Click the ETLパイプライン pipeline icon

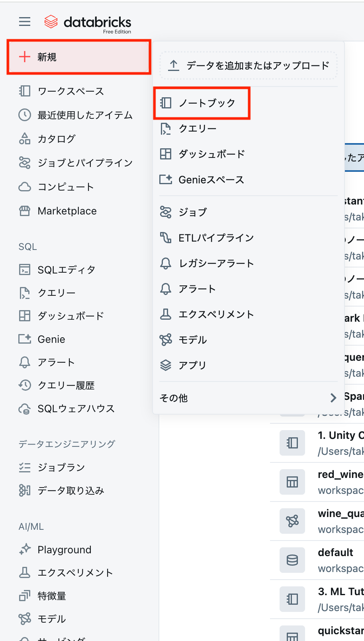165,238
